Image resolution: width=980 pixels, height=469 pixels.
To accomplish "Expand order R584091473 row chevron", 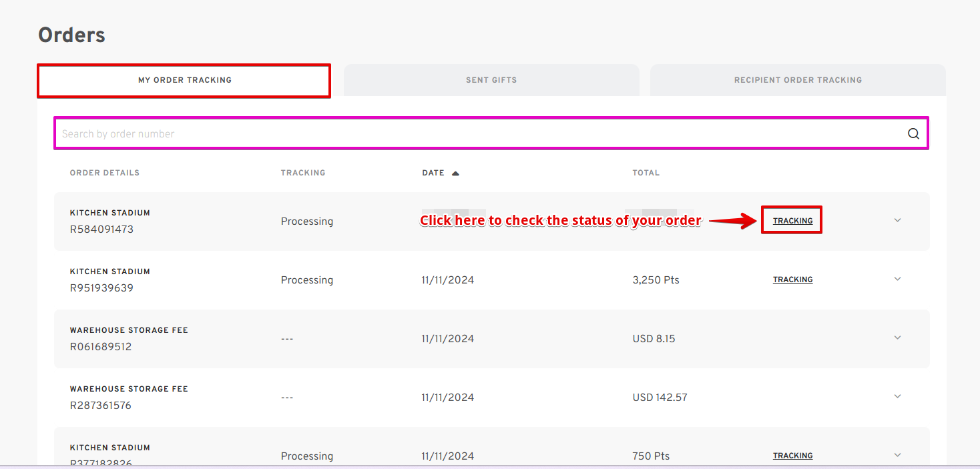I will pyautogui.click(x=897, y=220).
